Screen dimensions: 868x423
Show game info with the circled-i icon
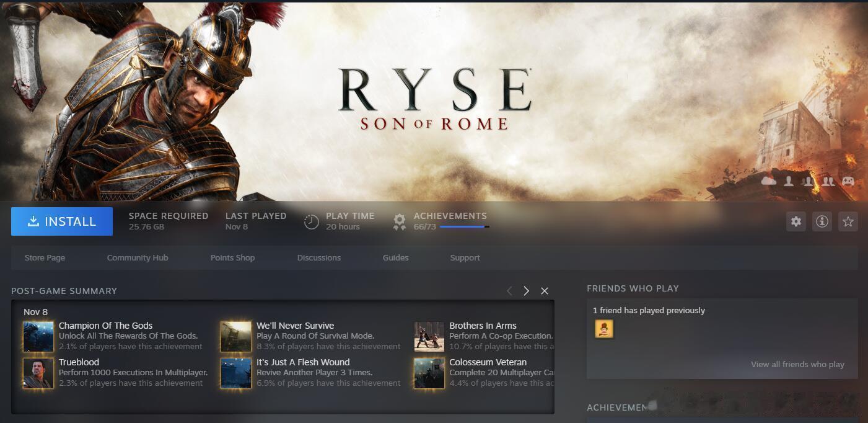point(822,221)
